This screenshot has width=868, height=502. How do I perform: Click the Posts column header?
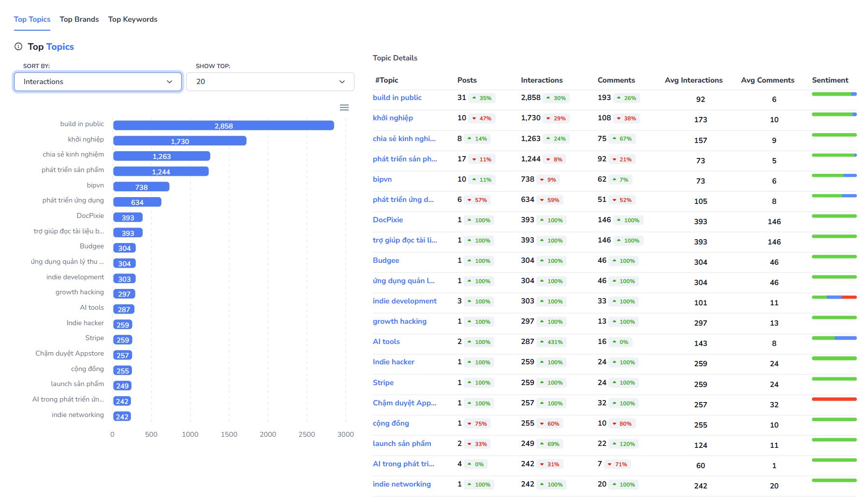[x=467, y=80]
